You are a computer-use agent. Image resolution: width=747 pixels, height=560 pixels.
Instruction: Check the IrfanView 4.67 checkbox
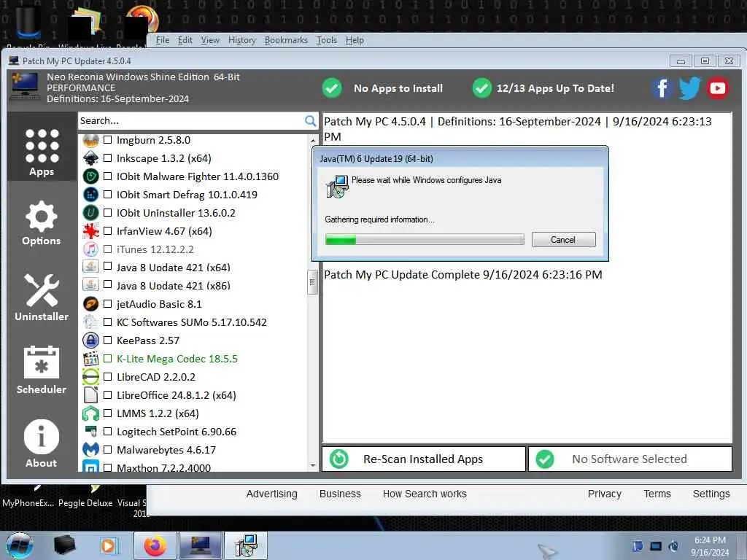pos(108,231)
